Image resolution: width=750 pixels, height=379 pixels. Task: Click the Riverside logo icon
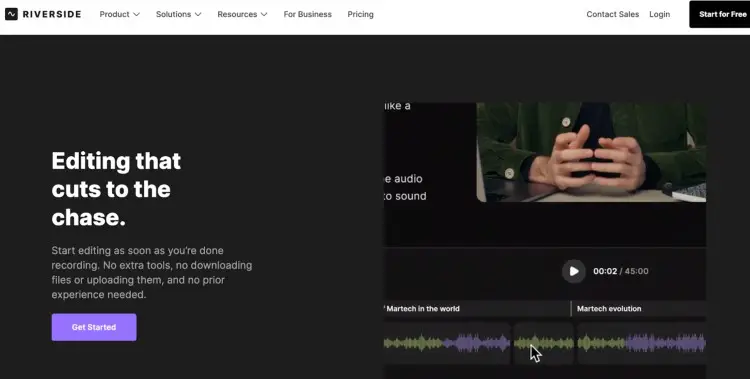point(11,14)
